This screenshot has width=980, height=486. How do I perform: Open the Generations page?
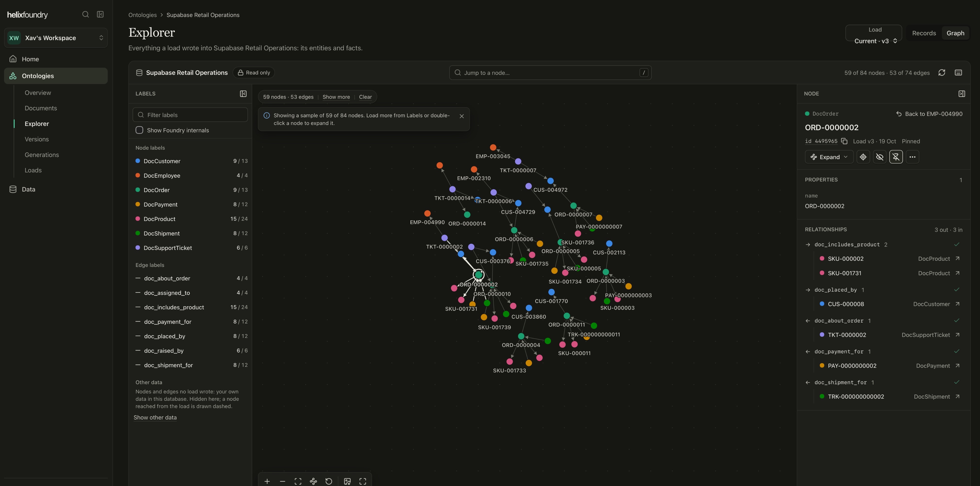point(42,155)
